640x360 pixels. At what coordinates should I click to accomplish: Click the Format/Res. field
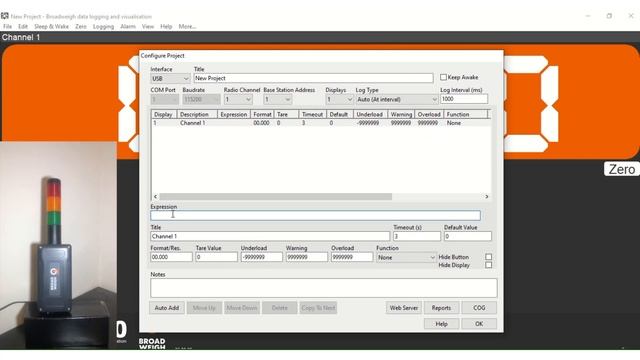click(171, 257)
